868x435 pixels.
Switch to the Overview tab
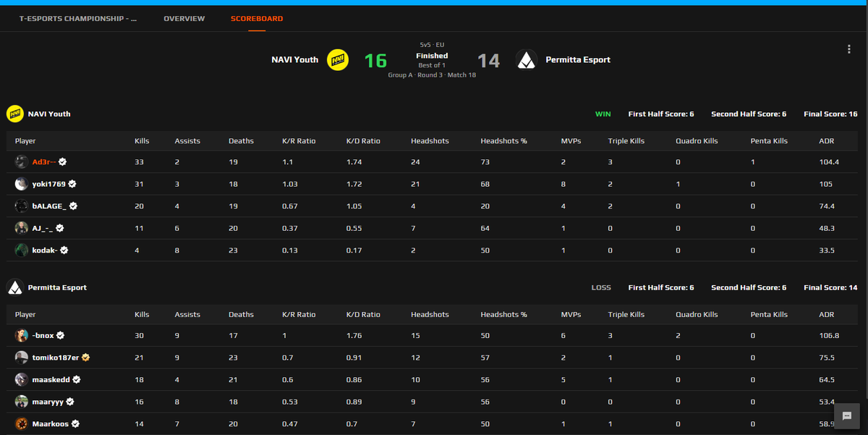(x=184, y=18)
